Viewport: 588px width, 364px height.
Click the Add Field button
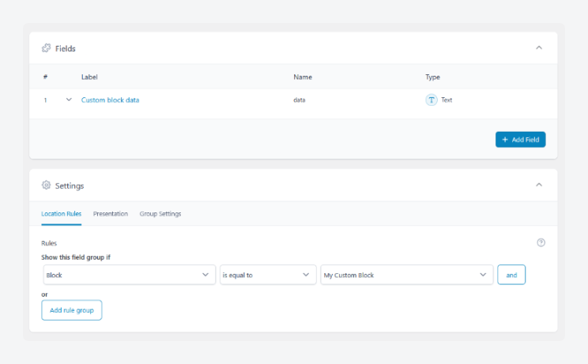point(520,140)
